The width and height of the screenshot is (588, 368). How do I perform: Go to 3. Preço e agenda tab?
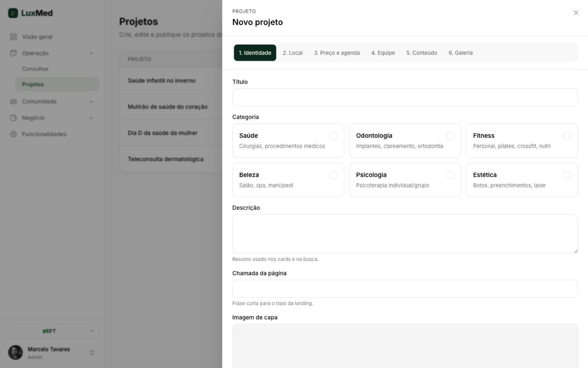pyautogui.click(x=337, y=53)
